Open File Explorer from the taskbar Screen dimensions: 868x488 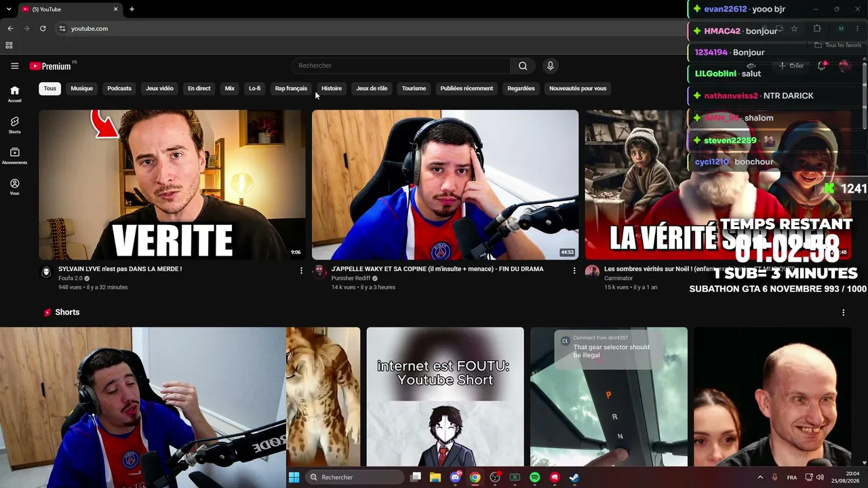(435, 477)
